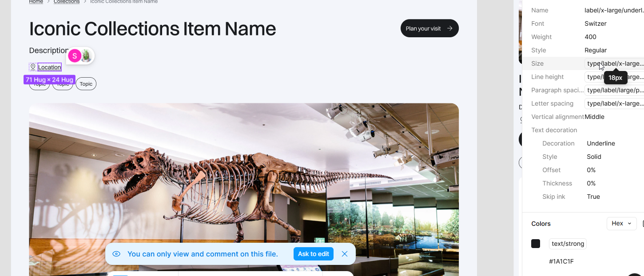The height and width of the screenshot is (276, 644).
Task: Click the pink S user avatar
Action: coord(75,56)
